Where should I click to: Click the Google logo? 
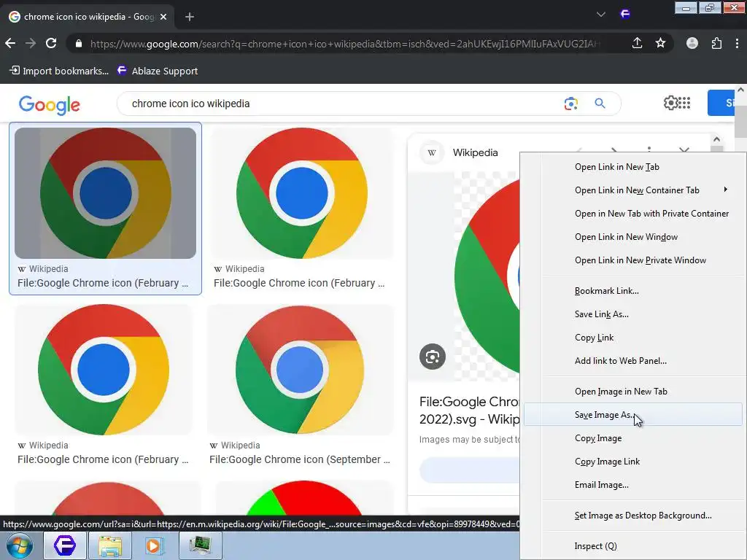tap(50, 105)
